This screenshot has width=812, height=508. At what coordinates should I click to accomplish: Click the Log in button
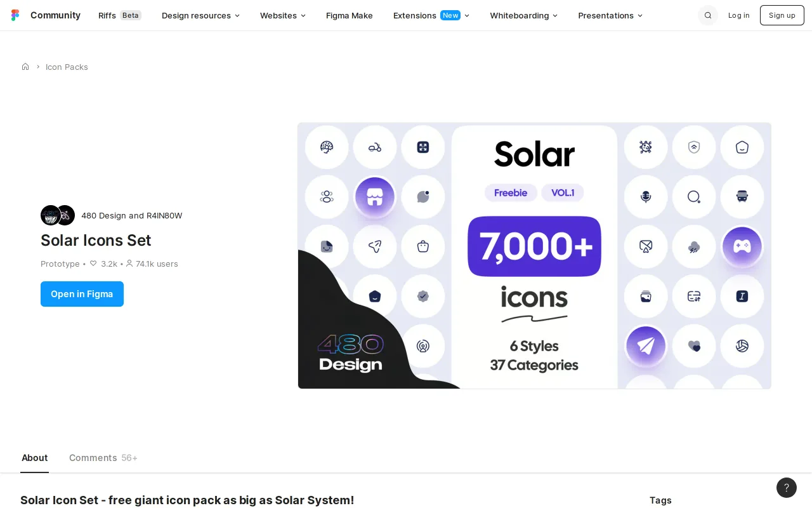pyautogui.click(x=738, y=15)
